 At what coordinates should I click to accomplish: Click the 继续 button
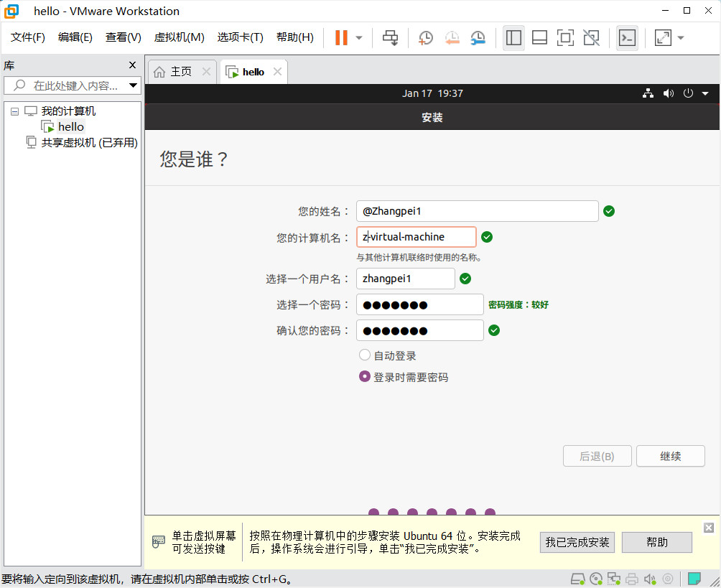(671, 456)
